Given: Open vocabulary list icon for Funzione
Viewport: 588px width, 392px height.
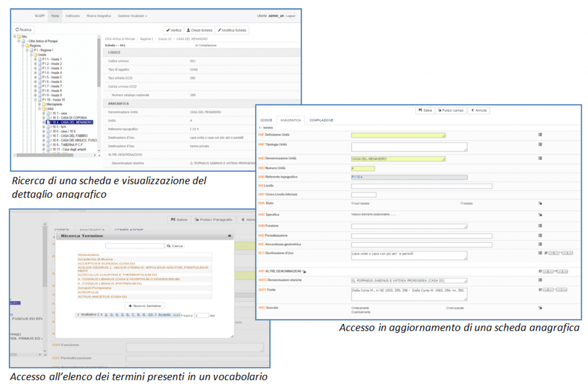Looking at the screenshot, I should [x=540, y=225].
